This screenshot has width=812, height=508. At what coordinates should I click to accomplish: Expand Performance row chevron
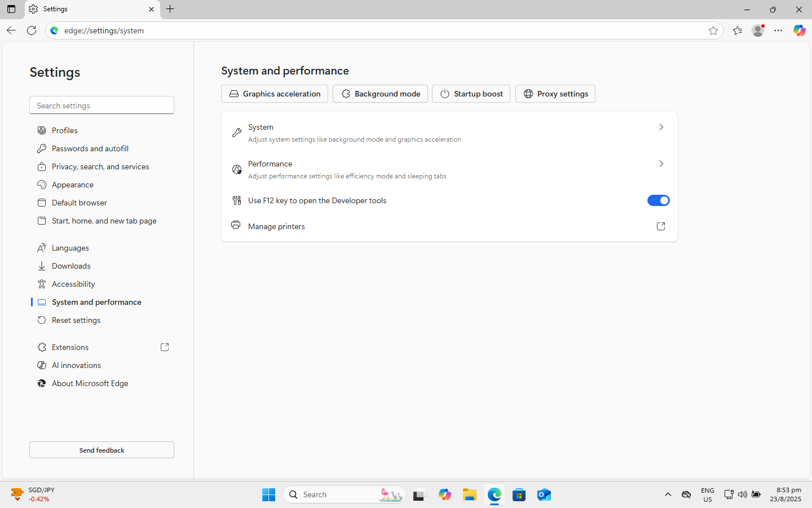[661, 164]
